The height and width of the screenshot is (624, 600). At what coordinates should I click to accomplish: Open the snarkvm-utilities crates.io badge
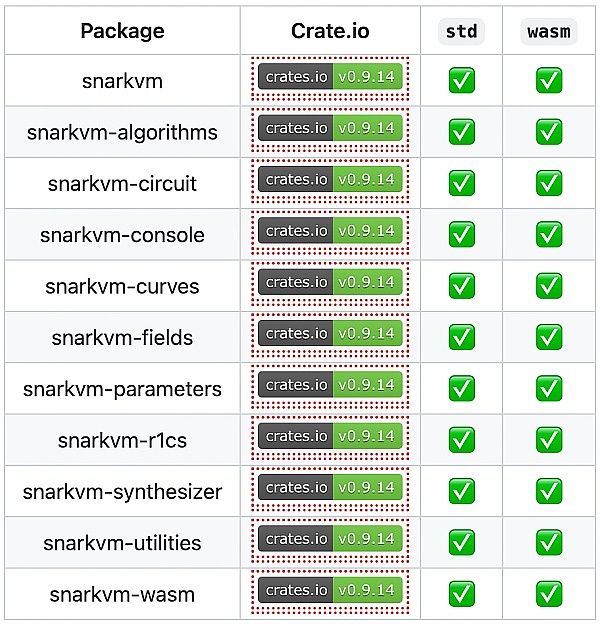(x=330, y=539)
